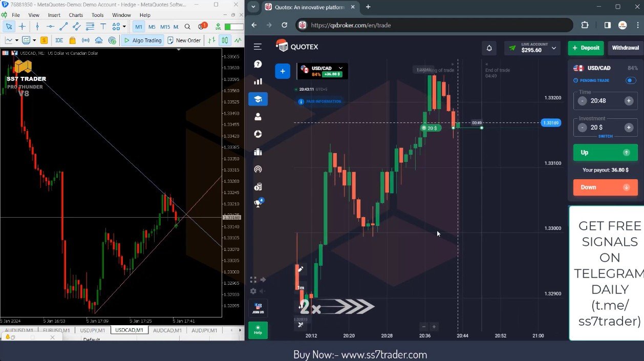The image size is (644, 361).
Task: Expand the USD/CAD asset pair dropdown
Action: tap(340, 68)
